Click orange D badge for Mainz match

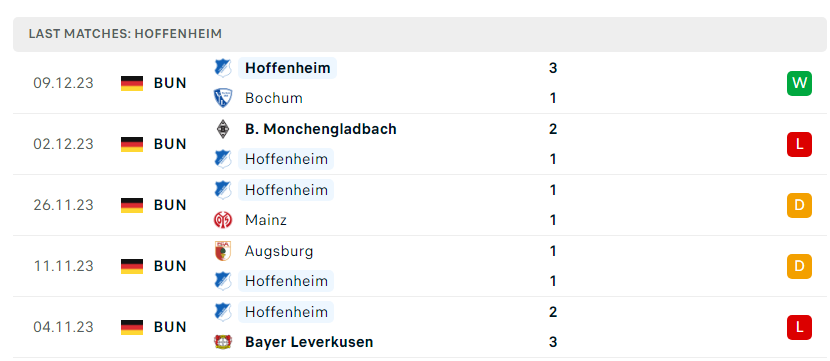click(799, 205)
